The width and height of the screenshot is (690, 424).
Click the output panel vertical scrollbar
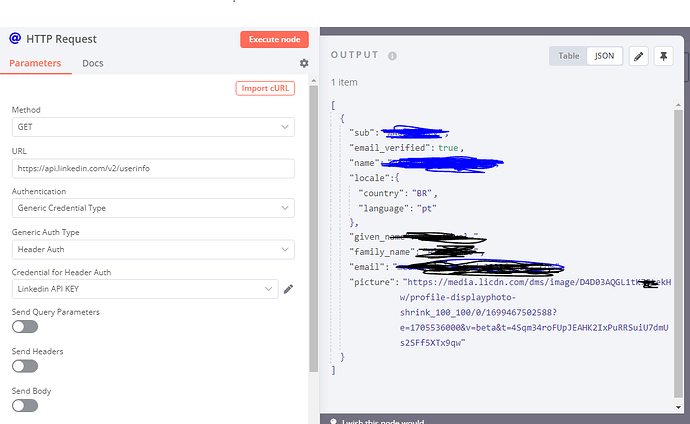point(678,253)
